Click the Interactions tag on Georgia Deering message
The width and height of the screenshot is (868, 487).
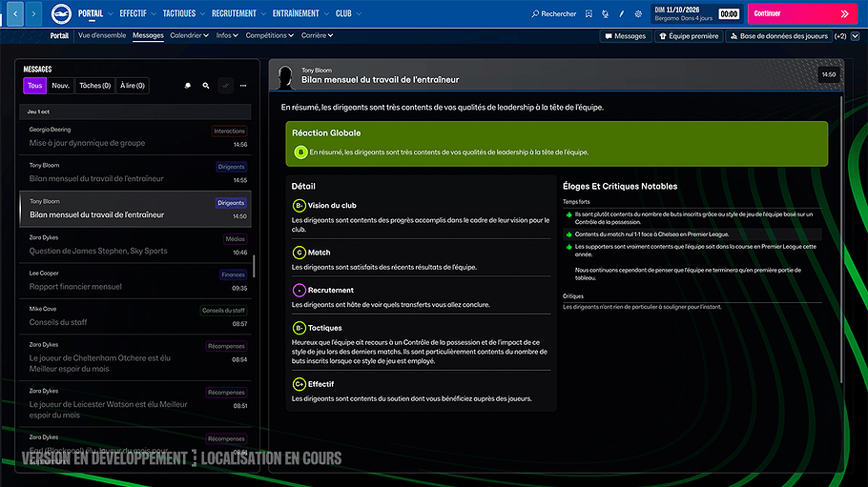229,132
